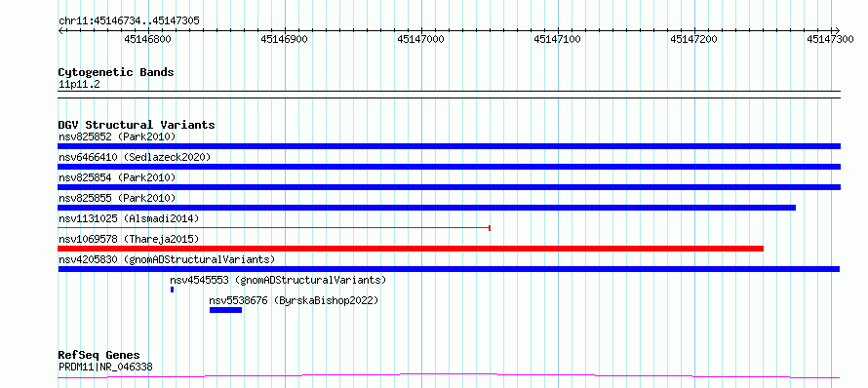Click the nsv1131025 (Alsmadi2014) label
Viewport: 868px width, 388px height.
(x=129, y=218)
